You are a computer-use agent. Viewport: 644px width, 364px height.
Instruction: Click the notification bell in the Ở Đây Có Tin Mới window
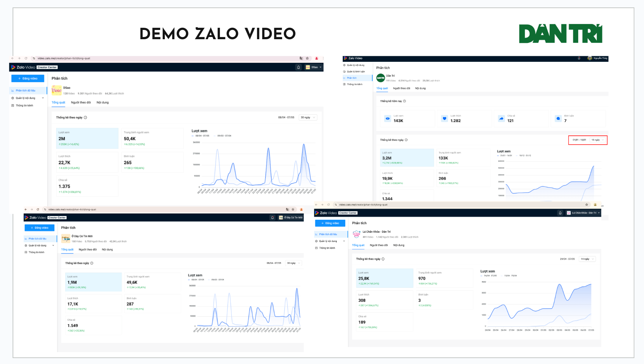tap(272, 218)
